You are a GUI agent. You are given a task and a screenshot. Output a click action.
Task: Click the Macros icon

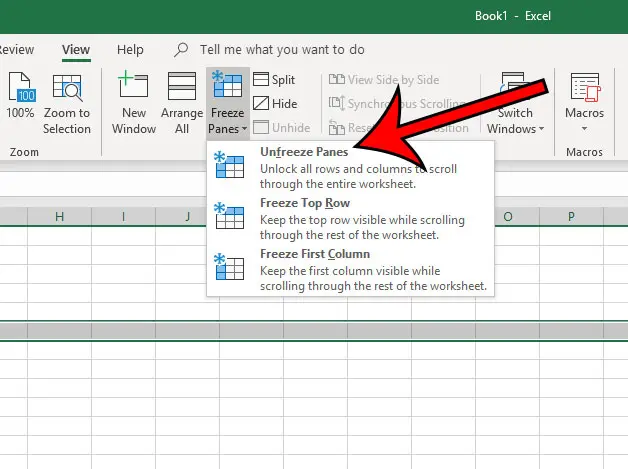[x=584, y=90]
